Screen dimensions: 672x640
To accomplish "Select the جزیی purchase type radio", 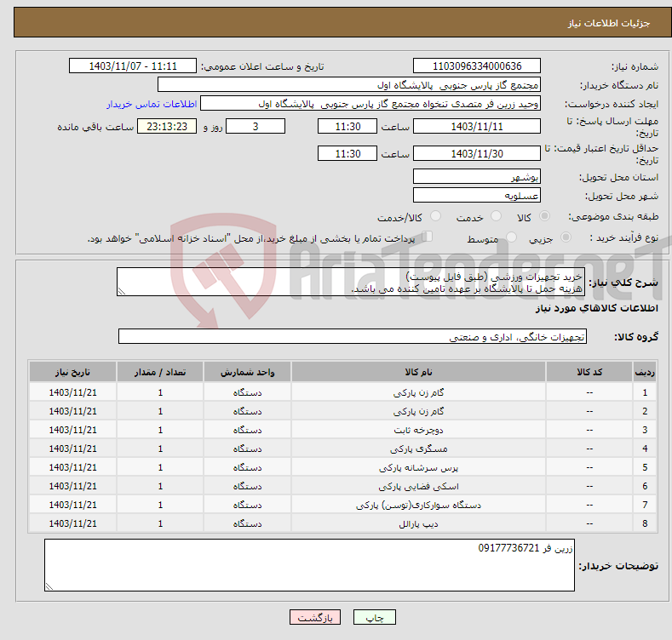I will pos(566,237).
